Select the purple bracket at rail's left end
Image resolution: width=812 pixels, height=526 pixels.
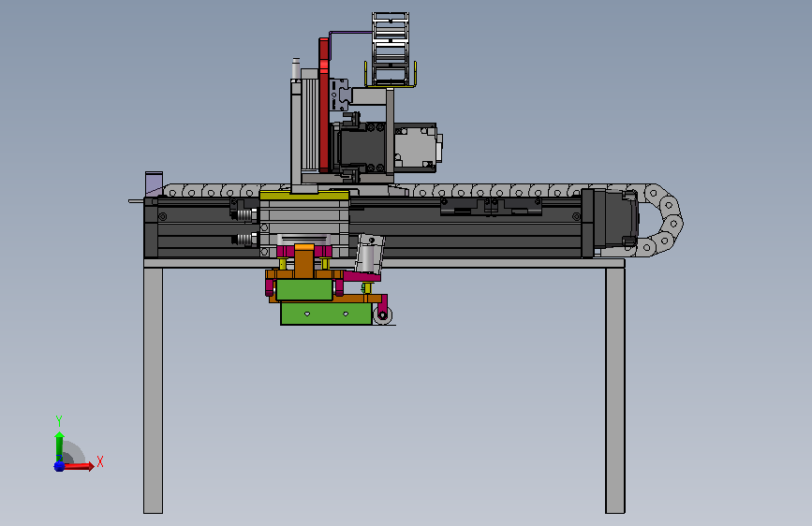click(x=154, y=183)
